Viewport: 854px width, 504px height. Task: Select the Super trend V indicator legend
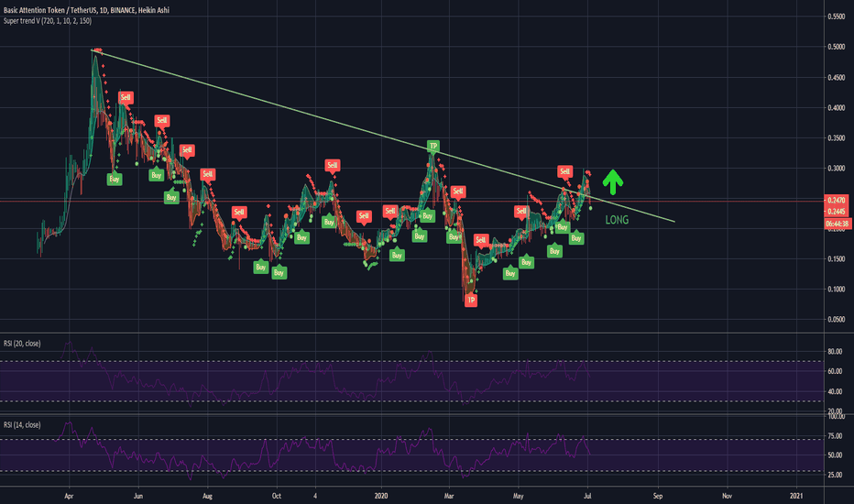click(x=48, y=21)
